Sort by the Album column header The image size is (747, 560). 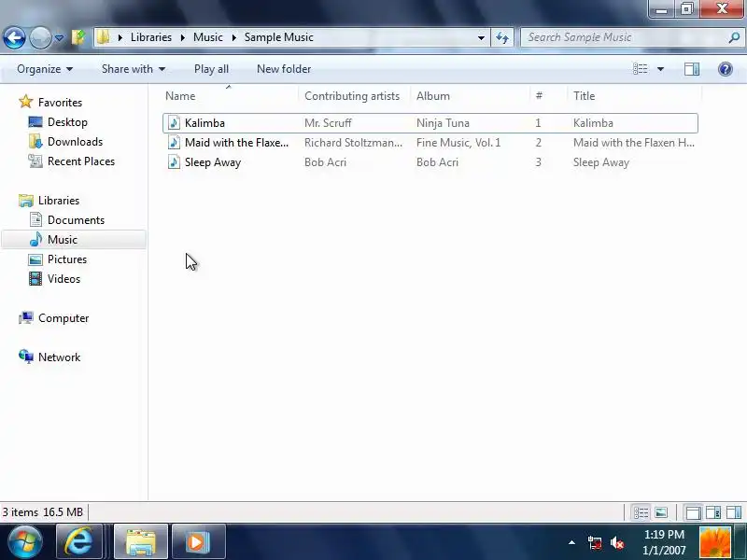(x=433, y=96)
